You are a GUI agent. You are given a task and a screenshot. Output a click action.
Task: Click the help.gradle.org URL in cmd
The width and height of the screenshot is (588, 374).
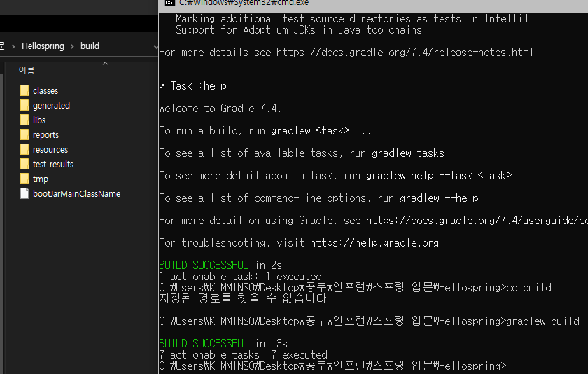click(374, 243)
